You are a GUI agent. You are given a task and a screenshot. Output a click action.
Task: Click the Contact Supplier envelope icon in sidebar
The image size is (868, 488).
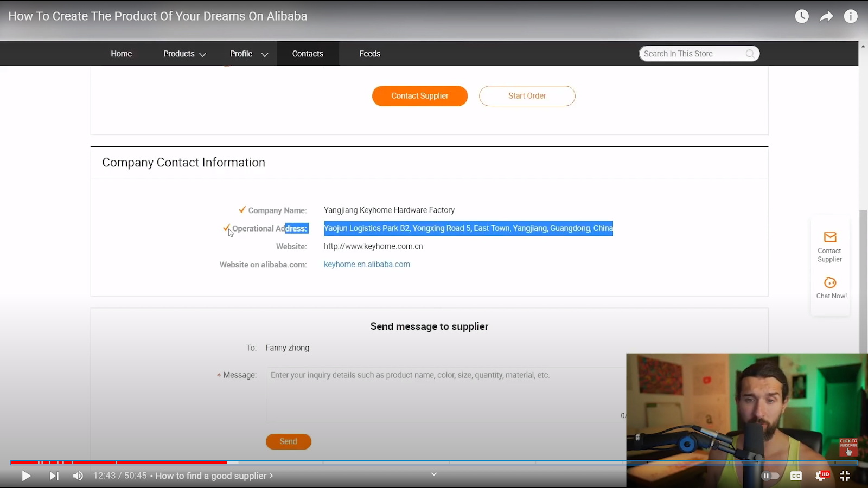coord(830,237)
